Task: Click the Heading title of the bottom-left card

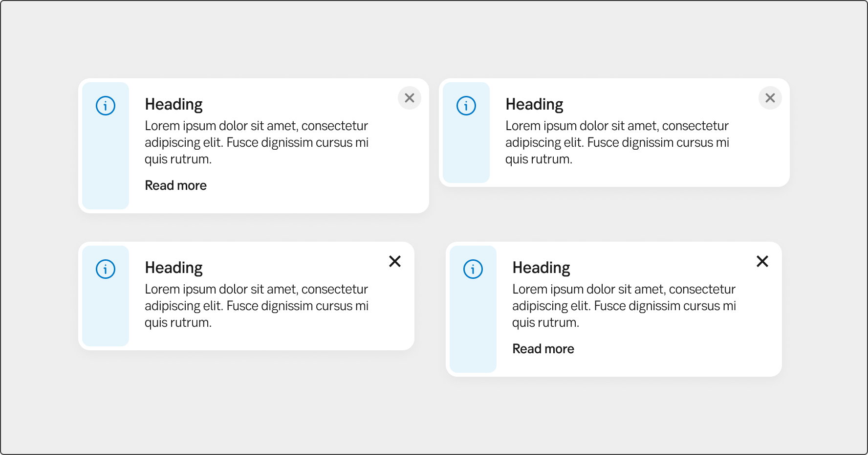Action: (174, 268)
